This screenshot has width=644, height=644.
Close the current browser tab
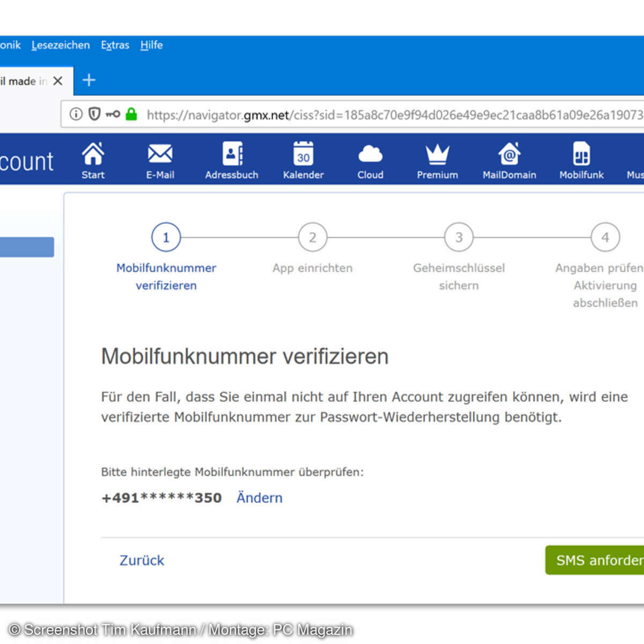[x=58, y=80]
